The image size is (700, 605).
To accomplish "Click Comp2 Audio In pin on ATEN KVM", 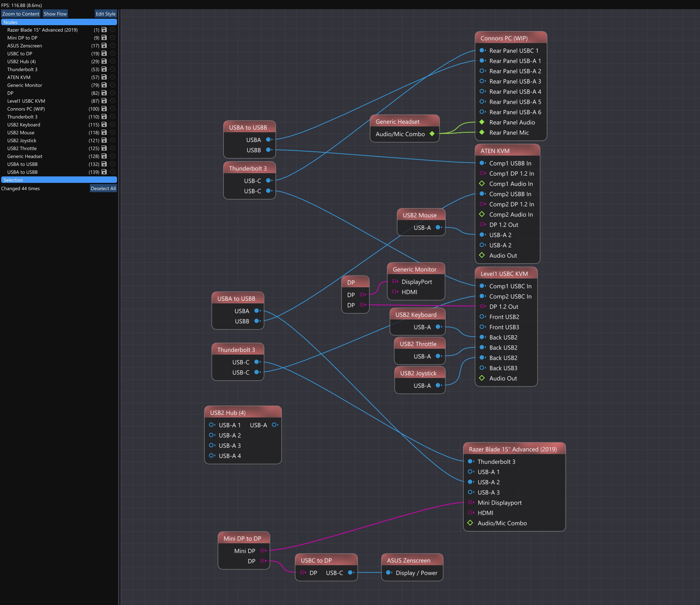I will click(482, 214).
